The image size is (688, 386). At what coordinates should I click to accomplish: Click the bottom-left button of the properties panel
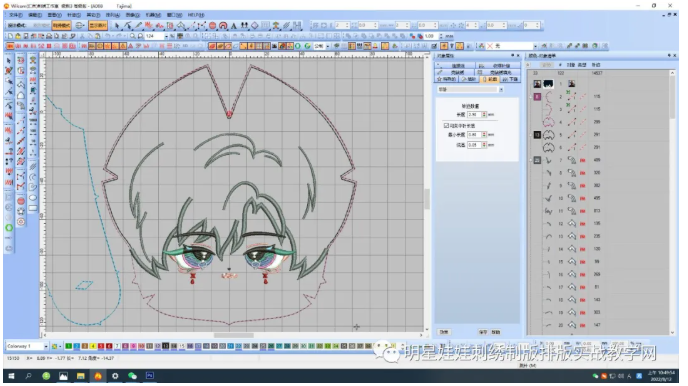pyautogui.click(x=444, y=332)
